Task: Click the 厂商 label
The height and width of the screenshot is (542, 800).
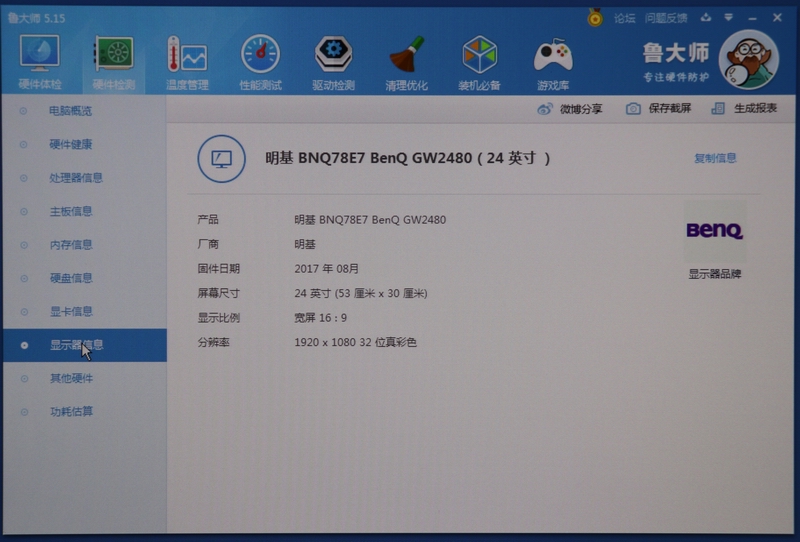Action: tap(208, 244)
